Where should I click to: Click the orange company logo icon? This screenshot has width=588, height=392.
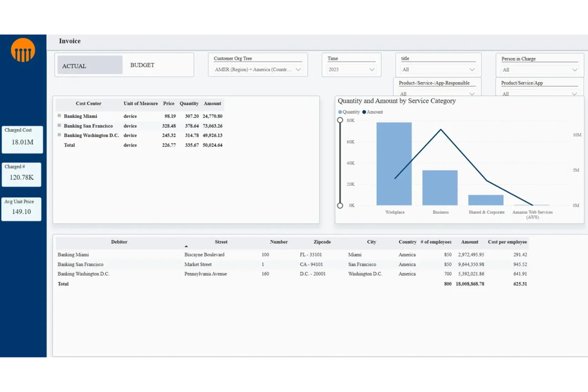coord(23,50)
